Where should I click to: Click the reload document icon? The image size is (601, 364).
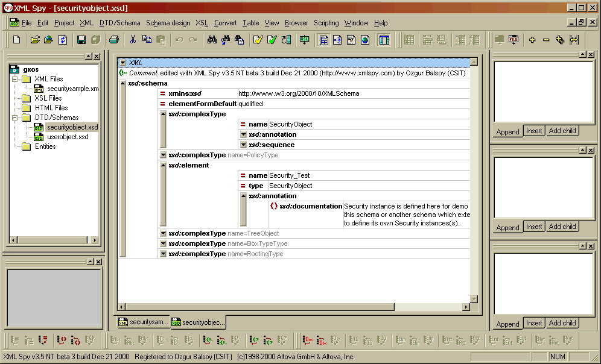coord(63,40)
